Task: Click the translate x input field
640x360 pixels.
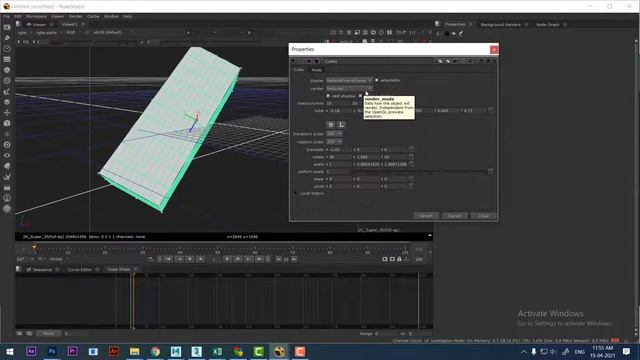Action: pos(340,149)
